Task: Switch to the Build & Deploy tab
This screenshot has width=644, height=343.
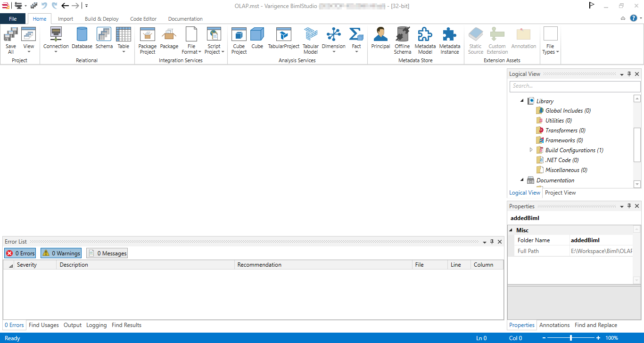Action: click(102, 19)
